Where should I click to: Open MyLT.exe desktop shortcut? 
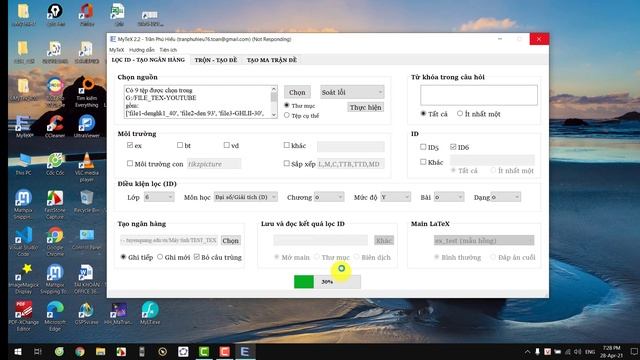[x=150, y=313]
